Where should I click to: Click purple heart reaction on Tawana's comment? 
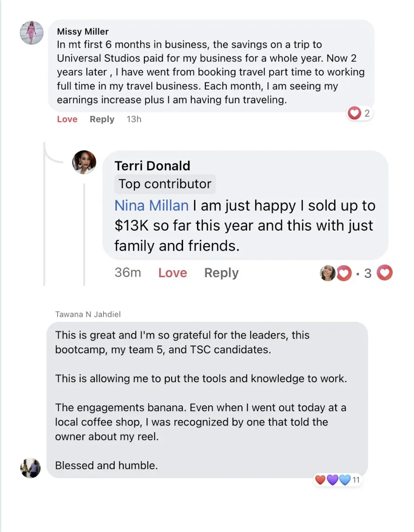tap(333, 480)
